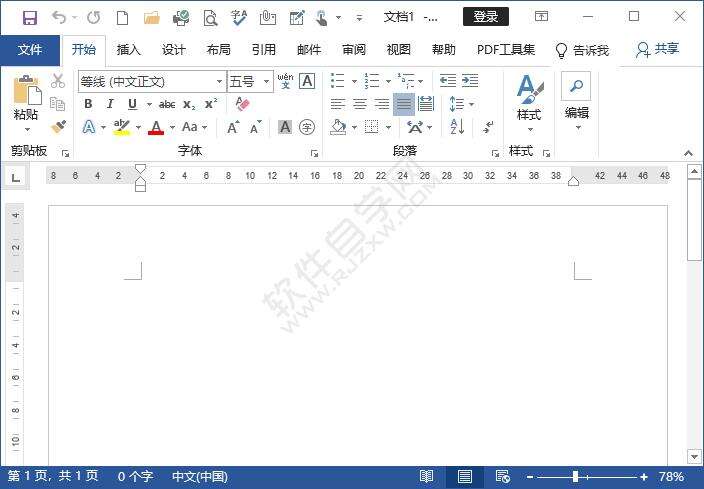Viewport: 704px width, 489px height.
Task: Click the 0 个字 word count
Action: click(x=135, y=476)
